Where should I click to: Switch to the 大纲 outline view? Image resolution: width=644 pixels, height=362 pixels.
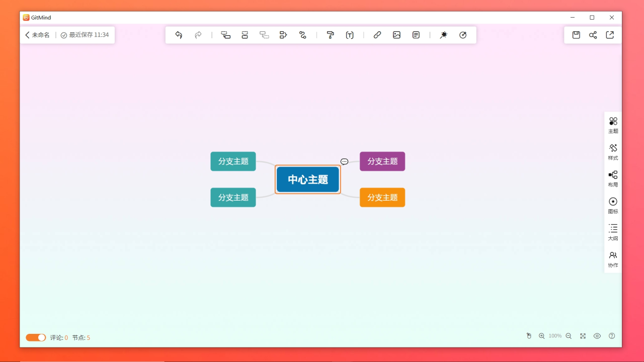[613, 232]
